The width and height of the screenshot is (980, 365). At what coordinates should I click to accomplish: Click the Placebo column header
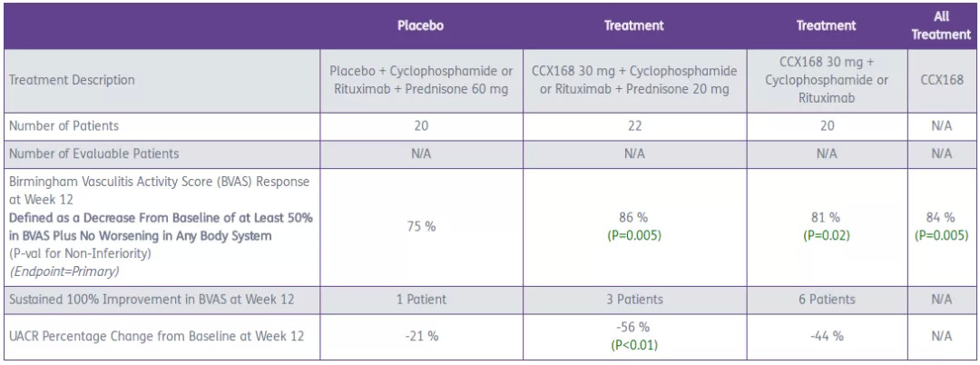point(420,25)
